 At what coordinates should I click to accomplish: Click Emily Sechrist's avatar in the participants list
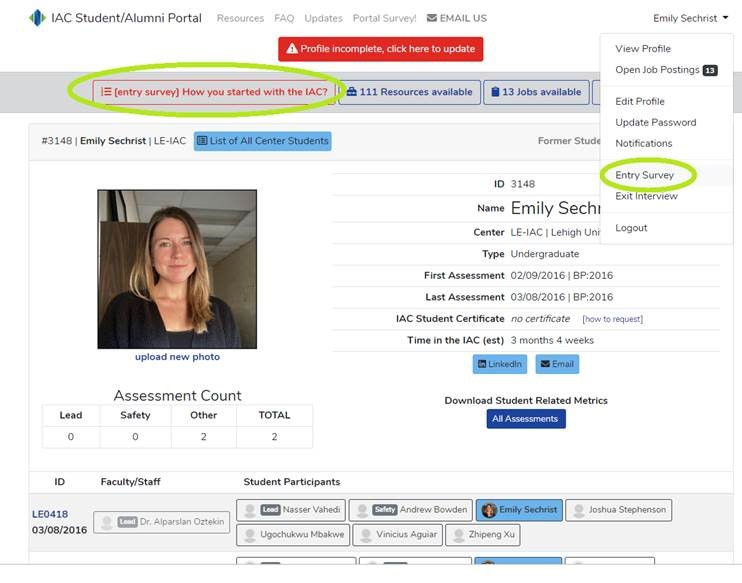point(489,510)
